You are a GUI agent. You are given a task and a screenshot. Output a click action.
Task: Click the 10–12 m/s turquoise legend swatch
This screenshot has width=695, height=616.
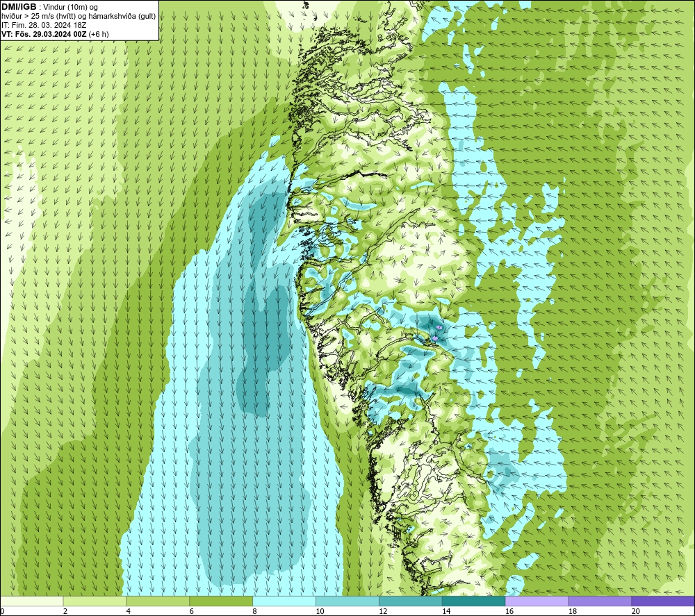coord(347,601)
